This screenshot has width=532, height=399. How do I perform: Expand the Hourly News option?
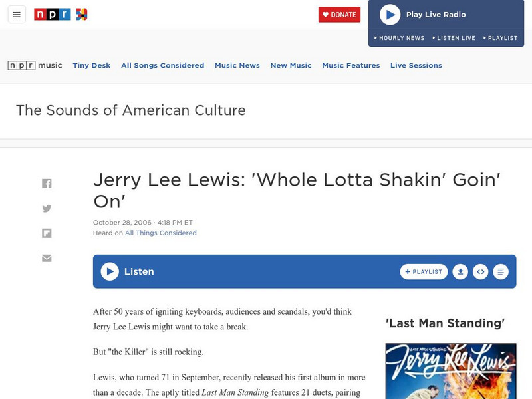399,38
